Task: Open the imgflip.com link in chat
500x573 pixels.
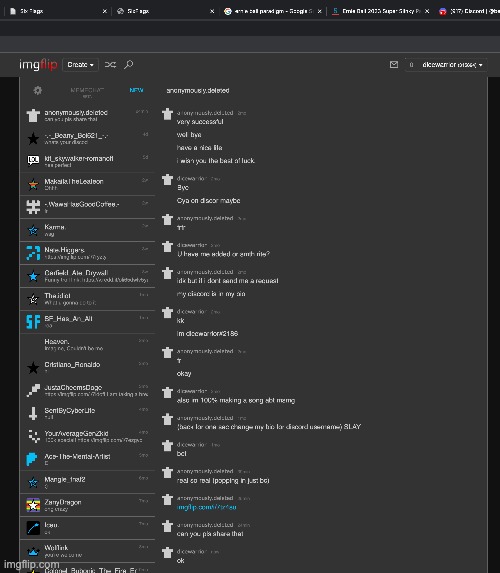Action: [207, 507]
